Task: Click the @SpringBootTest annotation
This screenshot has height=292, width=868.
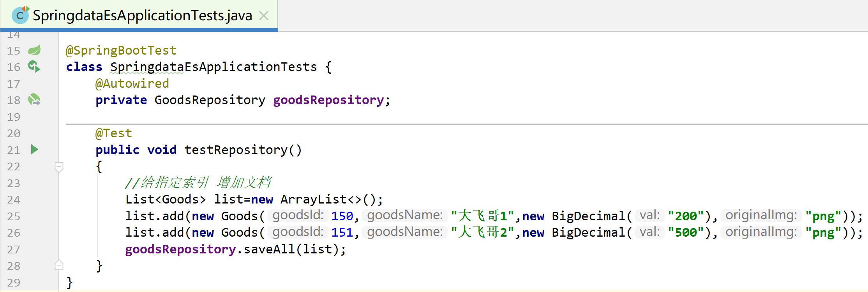Action: 121,51
